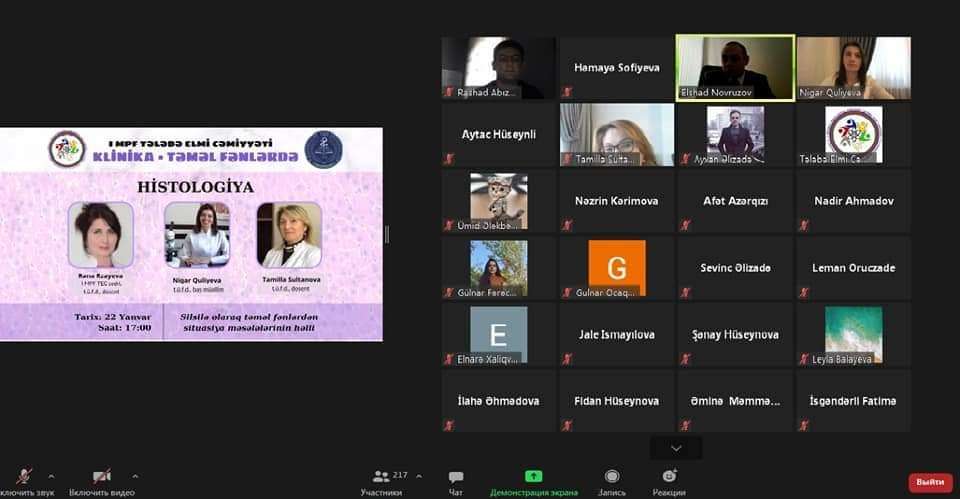
Task: Click muted mic icon on Afət Azərqızı tile
Action: coord(686,226)
